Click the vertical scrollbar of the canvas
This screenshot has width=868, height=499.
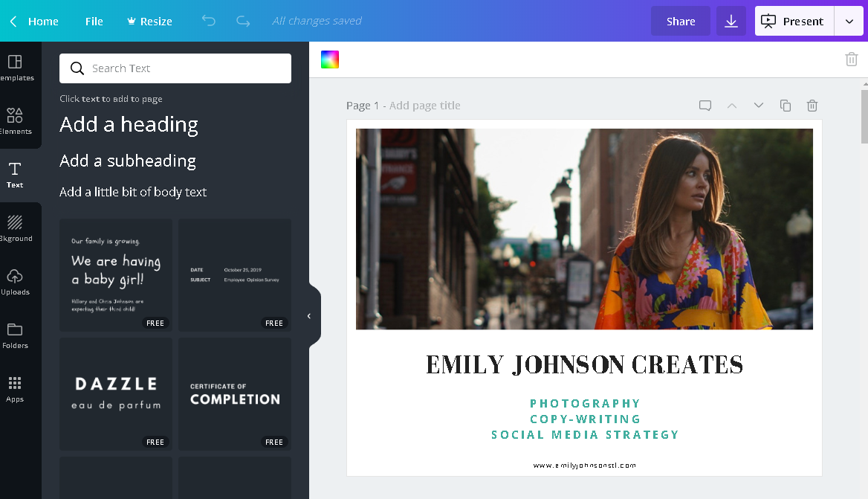pos(865,116)
